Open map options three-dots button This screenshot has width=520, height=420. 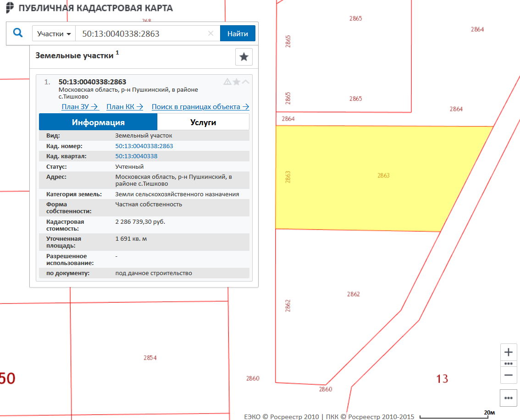pos(509,398)
